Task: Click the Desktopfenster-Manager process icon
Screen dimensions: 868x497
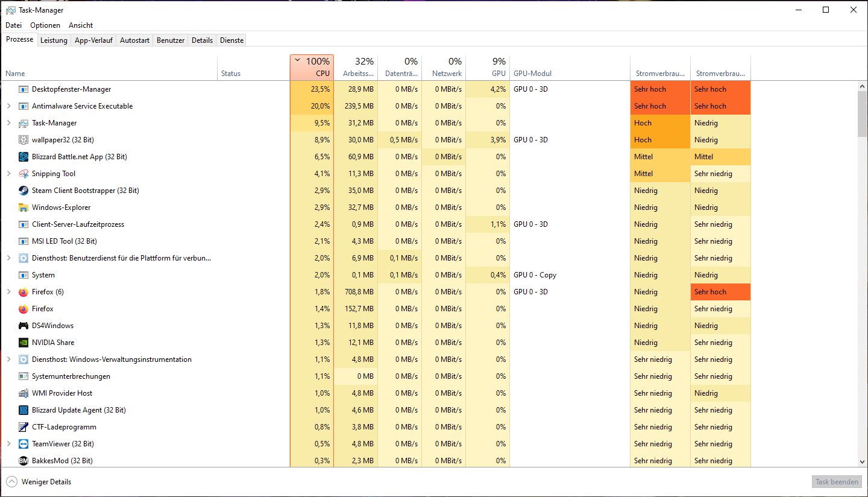Action: tap(24, 89)
